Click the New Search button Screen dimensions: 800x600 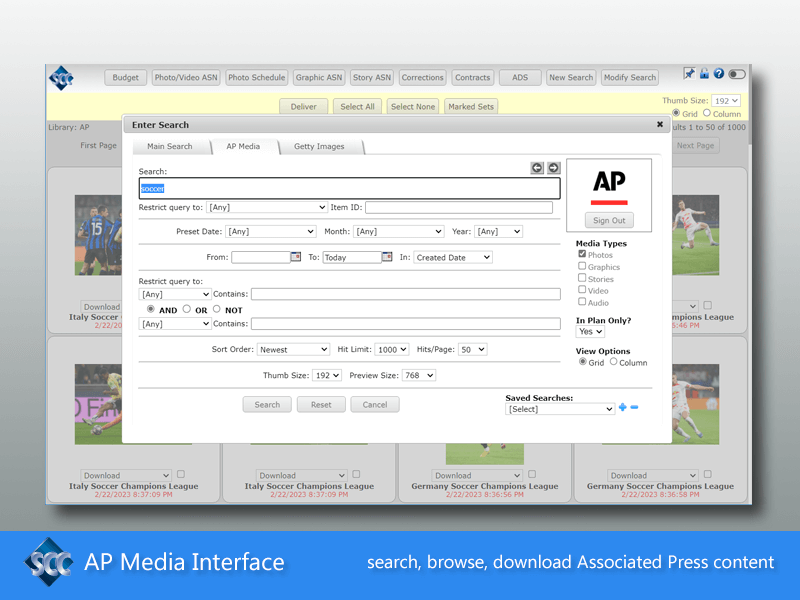[571, 78]
